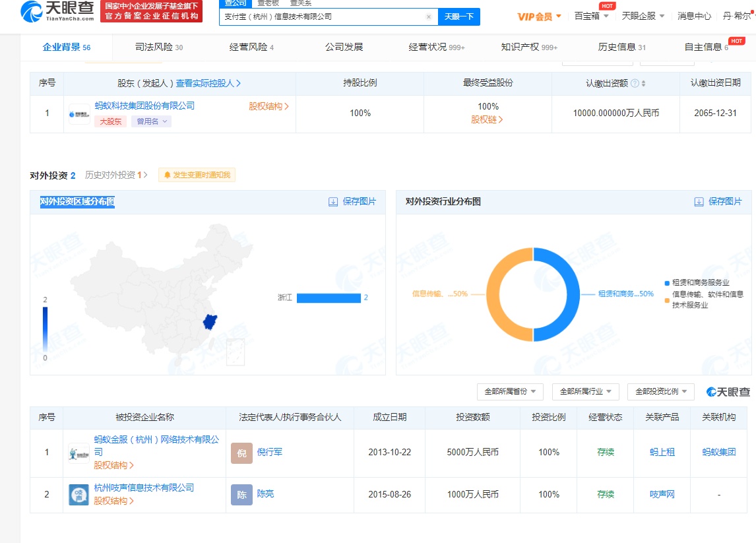Switch to 司法风险 tab
Image resolution: width=756 pixels, height=543 pixels.
[x=158, y=48]
